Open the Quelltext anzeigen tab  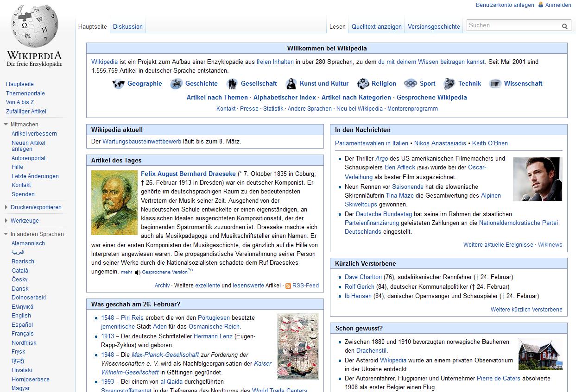[377, 26]
